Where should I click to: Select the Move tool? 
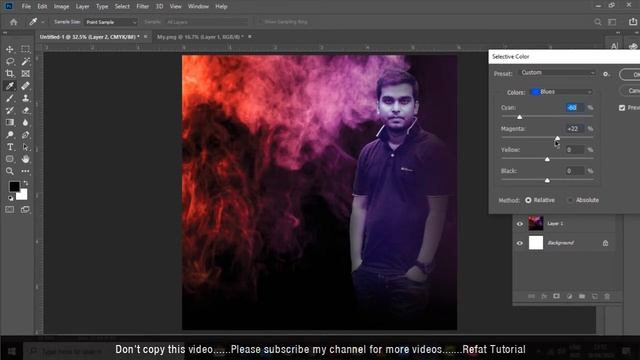[x=10, y=49]
